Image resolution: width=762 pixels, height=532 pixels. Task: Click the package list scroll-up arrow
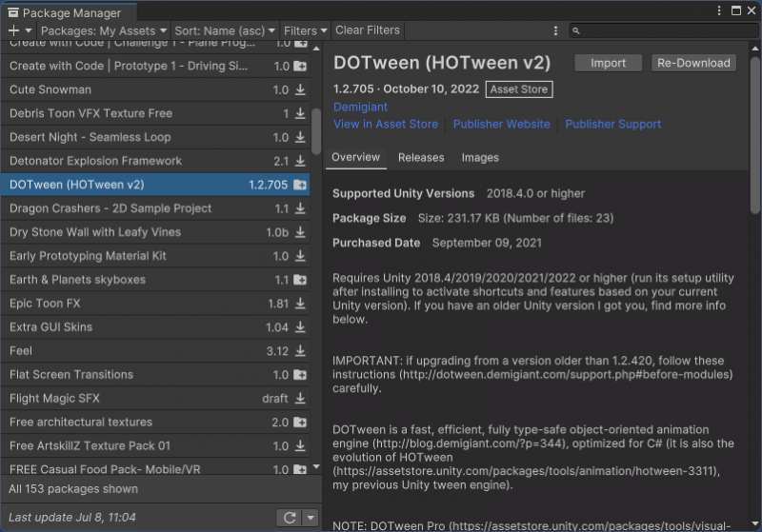316,49
